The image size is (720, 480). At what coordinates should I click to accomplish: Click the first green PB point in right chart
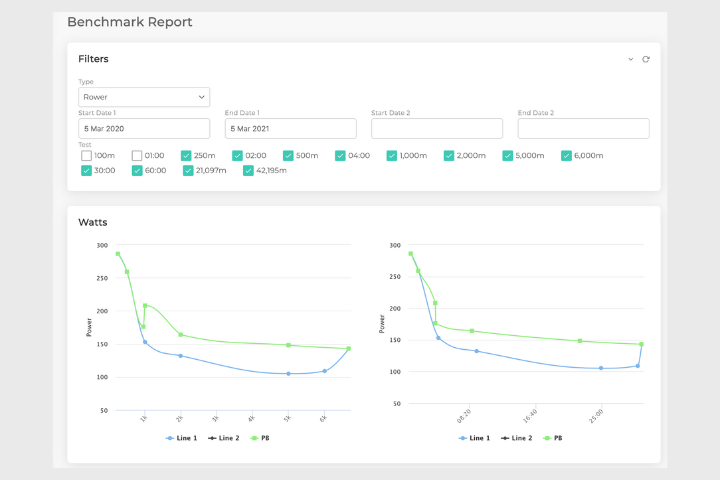(410, 254)
